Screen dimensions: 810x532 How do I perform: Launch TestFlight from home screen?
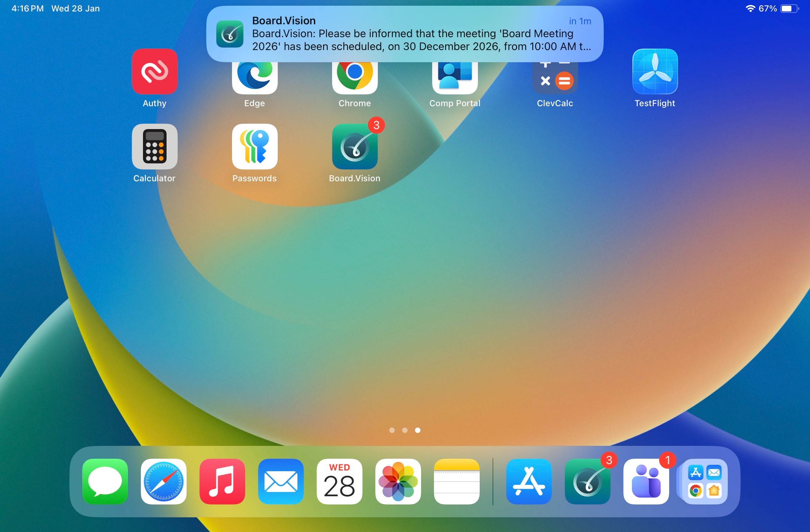point(655,72)
